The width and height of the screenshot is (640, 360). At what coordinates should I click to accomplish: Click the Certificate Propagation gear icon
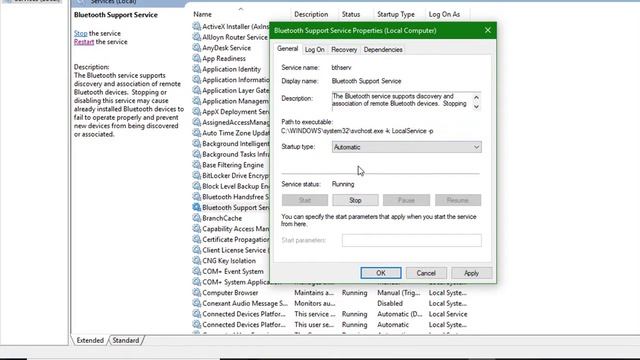pyautogui.click(x=196, y=239)
